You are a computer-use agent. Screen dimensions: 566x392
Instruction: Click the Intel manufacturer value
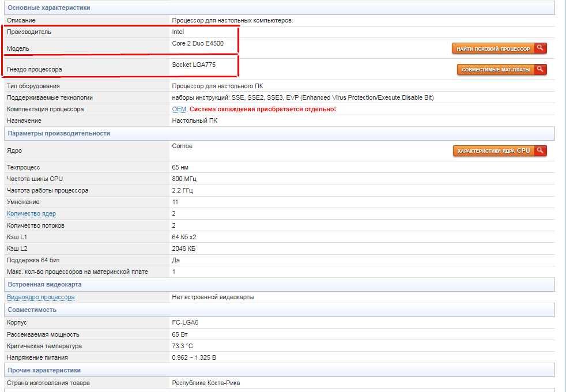178,32
